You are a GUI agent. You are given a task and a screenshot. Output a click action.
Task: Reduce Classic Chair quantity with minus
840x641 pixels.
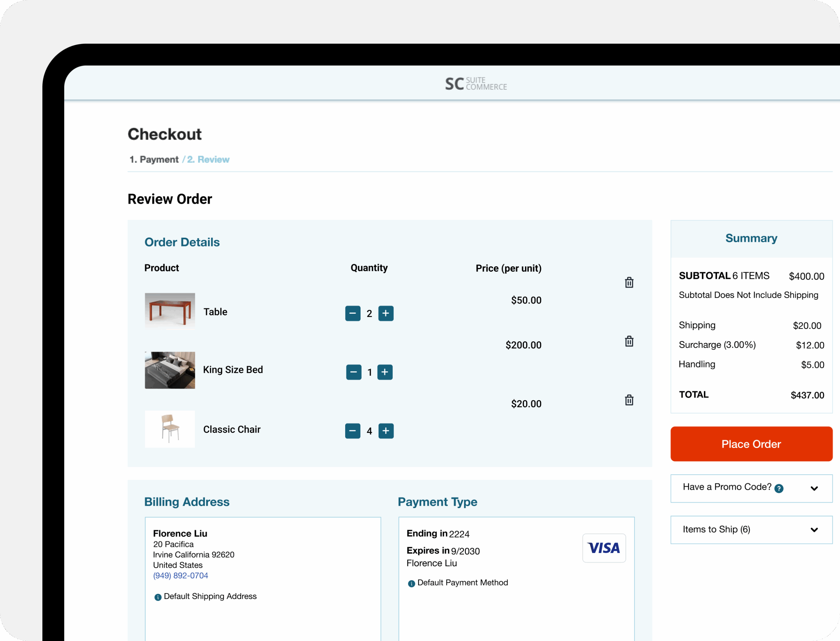point(353,431)
